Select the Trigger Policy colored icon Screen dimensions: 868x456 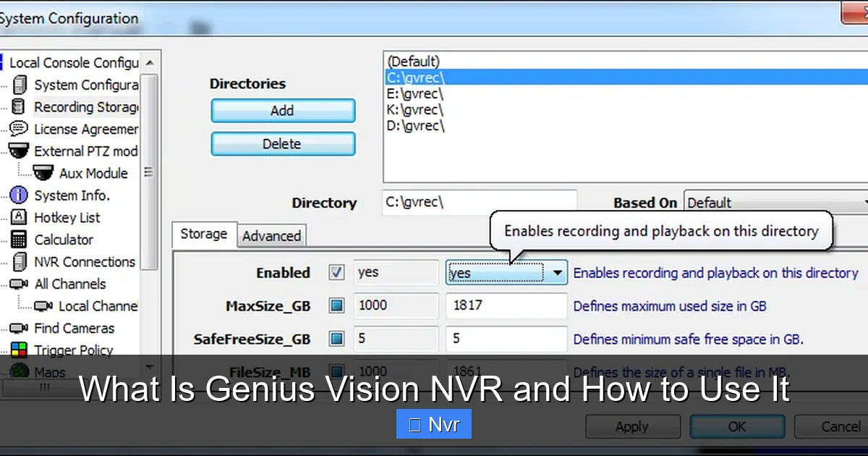(17, 350)
